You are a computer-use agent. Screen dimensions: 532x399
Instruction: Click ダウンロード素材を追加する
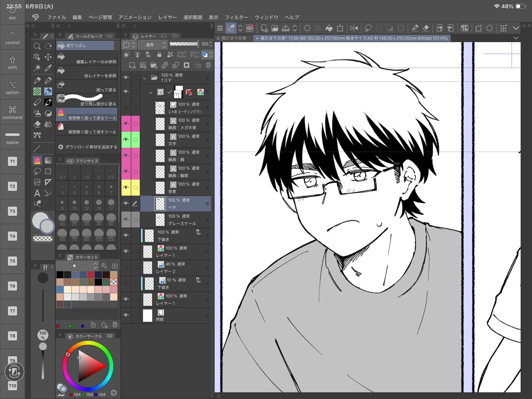click(x=87, y=147)
